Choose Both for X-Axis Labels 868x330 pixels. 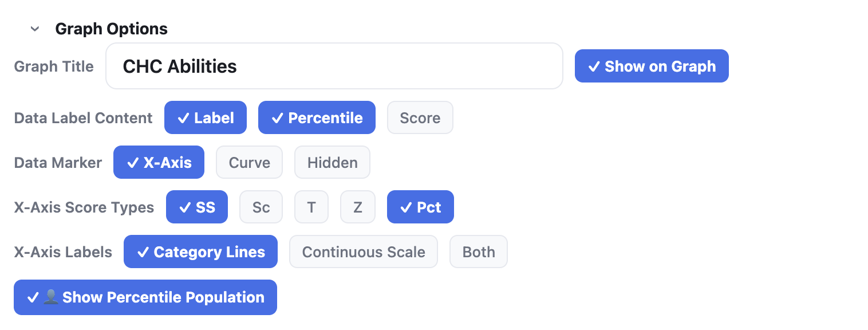[478, 252]
